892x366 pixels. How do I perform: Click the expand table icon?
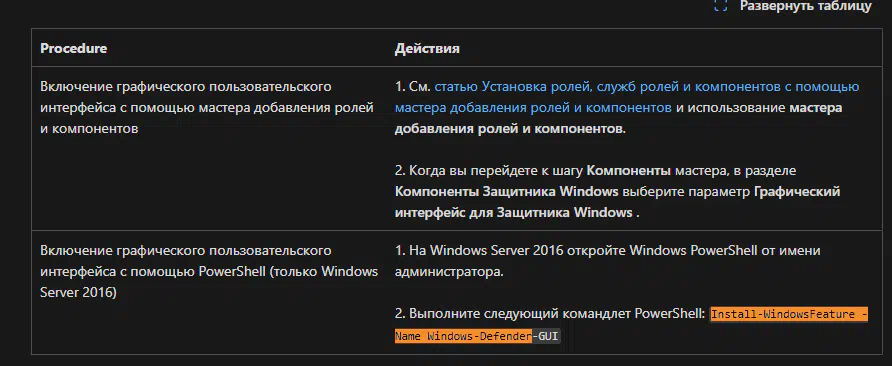tap(721, 6)
